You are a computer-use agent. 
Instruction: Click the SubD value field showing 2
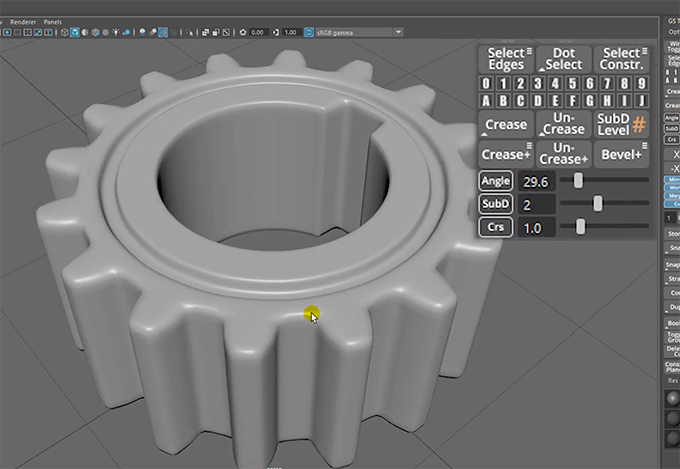pyautogui.click(x=537, y=204)
